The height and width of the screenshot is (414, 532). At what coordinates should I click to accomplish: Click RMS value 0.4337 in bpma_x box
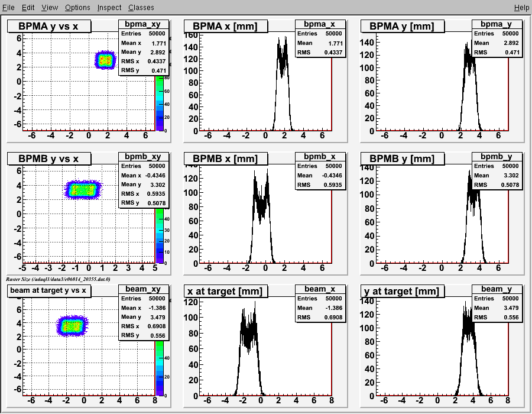[x=333, y=52]
